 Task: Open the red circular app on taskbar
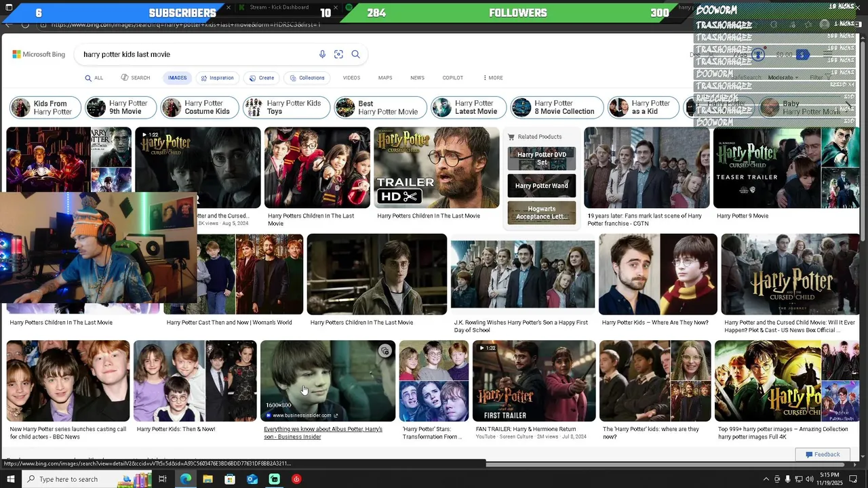pos(296,479)
